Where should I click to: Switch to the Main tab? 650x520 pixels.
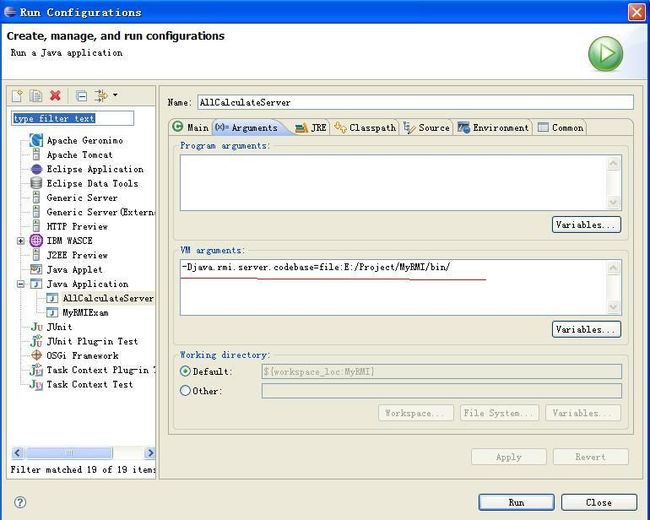tap(191, 127)
